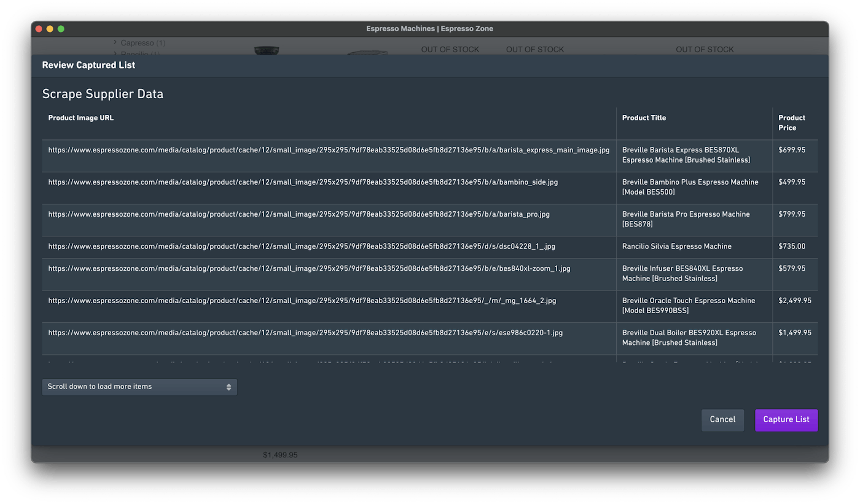This screenshot has height=504, width=860.
Task: Minimize the window with the yellow button
Action: (x=50, y=29)
